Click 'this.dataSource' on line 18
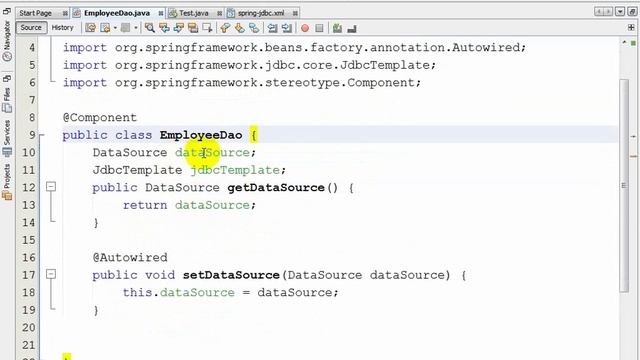 tap(179, 293)
